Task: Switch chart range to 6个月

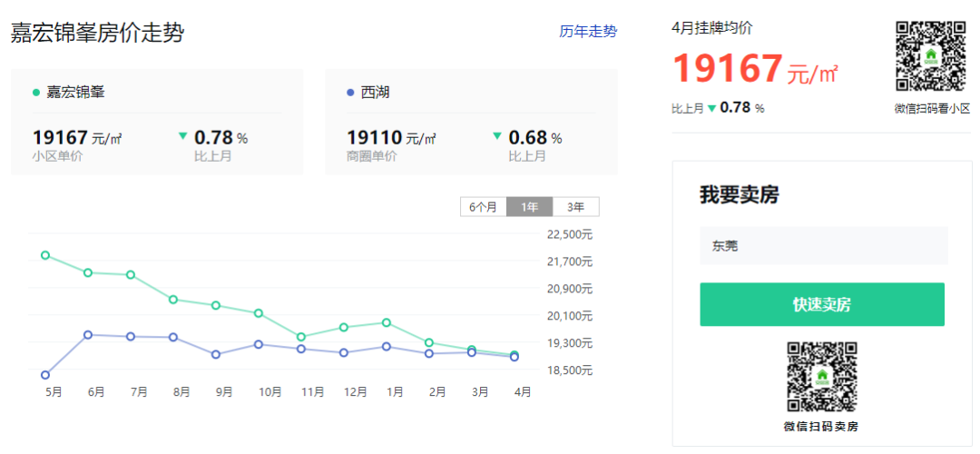Action: 483,207
